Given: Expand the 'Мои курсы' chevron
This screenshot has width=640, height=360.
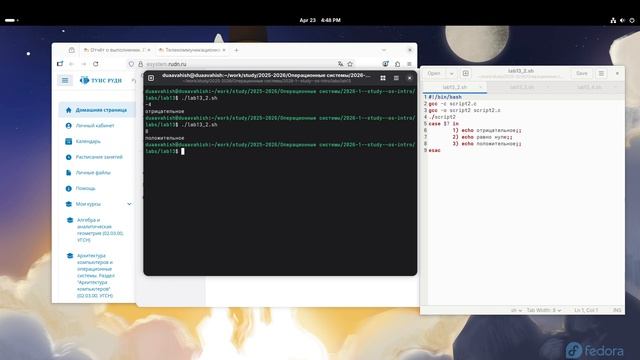Looking at the screenshot, I should (129, 204).
